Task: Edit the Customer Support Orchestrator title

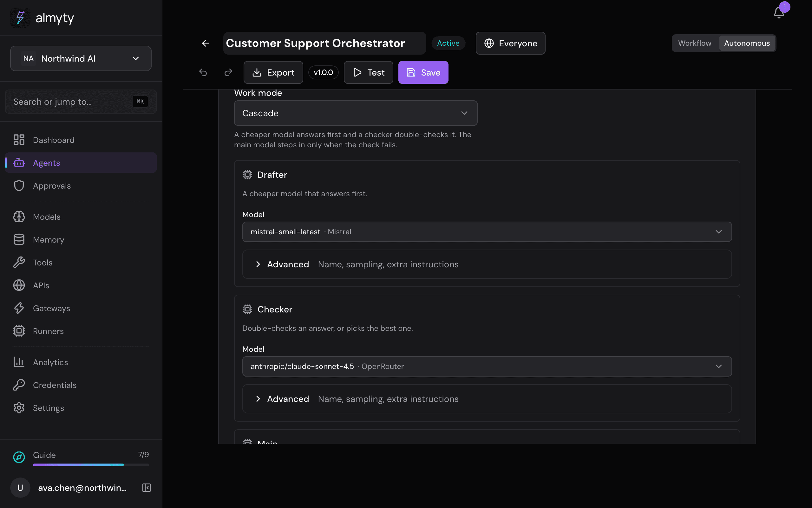Action: (x=324, y=43)
